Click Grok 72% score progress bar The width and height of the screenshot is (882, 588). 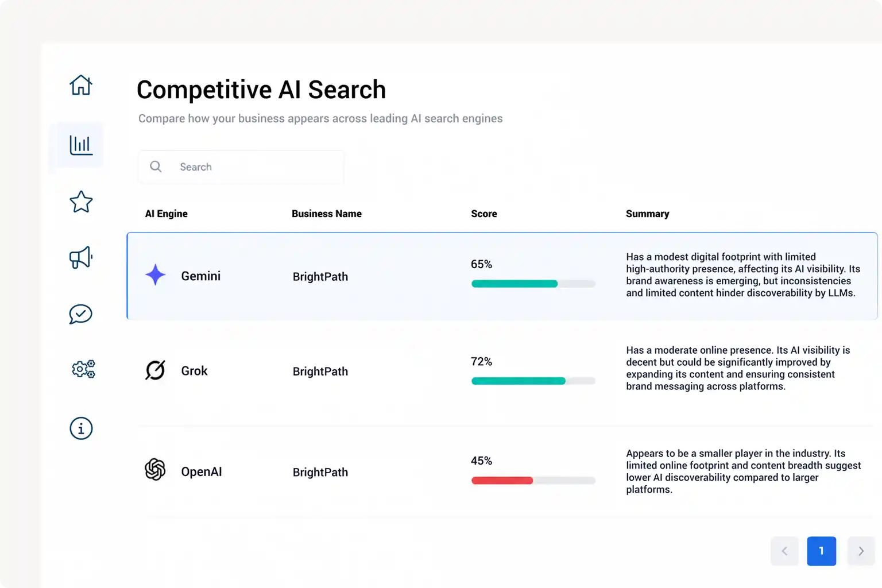coord(533,381)
